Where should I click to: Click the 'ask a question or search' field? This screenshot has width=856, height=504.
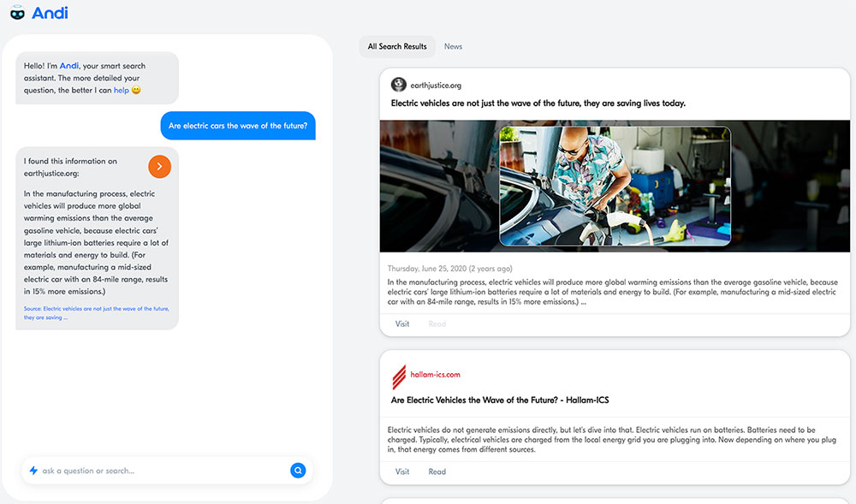pyautogui.click(x=163, y=470)
